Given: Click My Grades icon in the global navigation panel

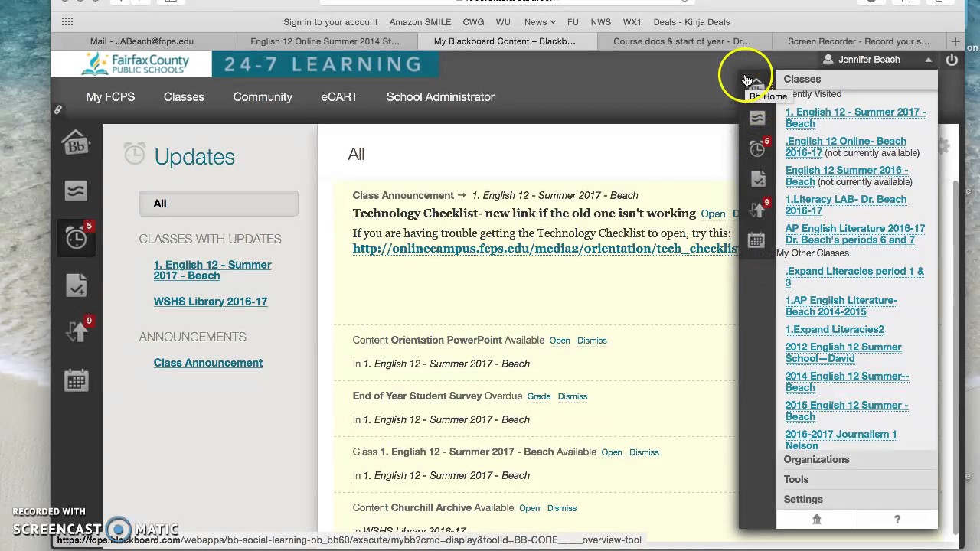Looking at the screenshot, I should (x=757, y=179).
